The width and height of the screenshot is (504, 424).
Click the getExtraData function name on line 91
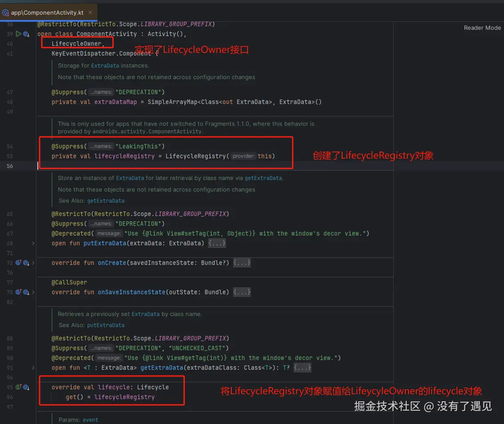[161, 368]
